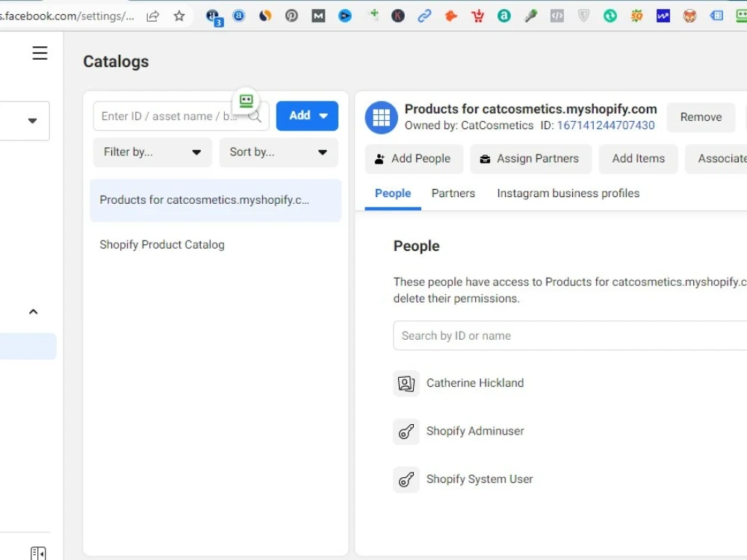Click the green robot icon over search field
The width and height of the screenshot is (747, 560).
tap(247, 101)
